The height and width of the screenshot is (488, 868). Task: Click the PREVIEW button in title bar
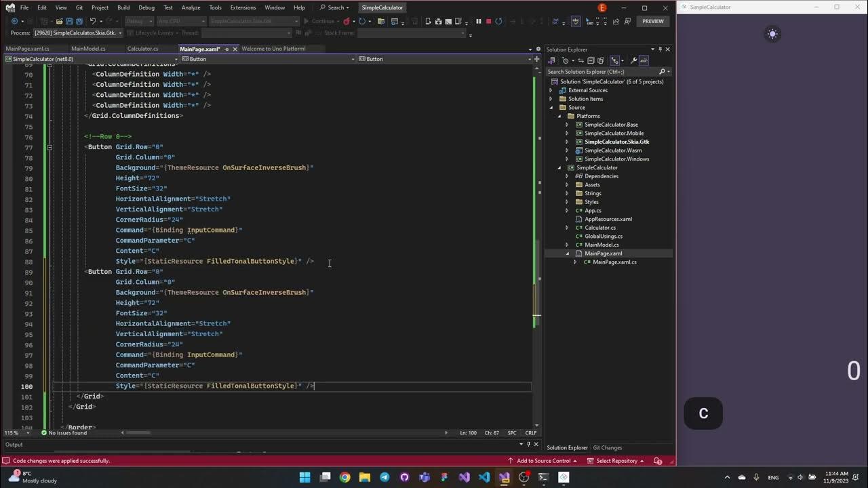click(653, 21)
